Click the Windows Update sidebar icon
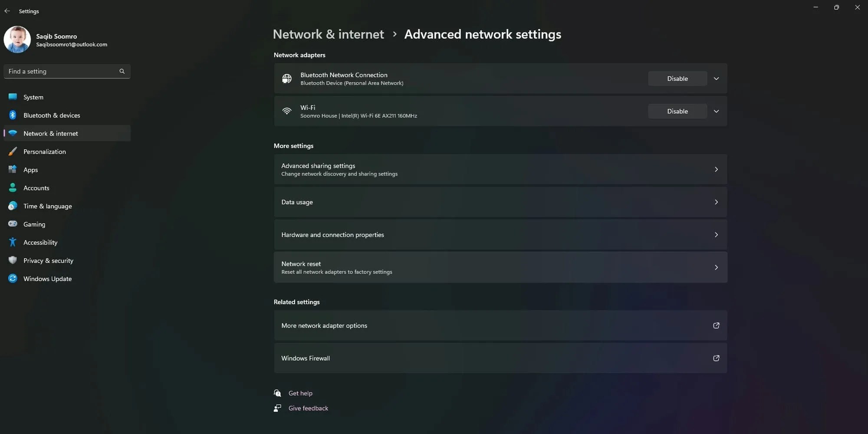This screenshot has width=868, height=434. pyautogui.click(x=13, y=279)
